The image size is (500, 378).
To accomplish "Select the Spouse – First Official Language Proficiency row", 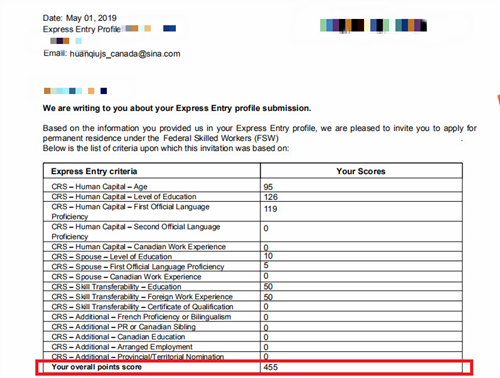I will [x=253, y=267].
